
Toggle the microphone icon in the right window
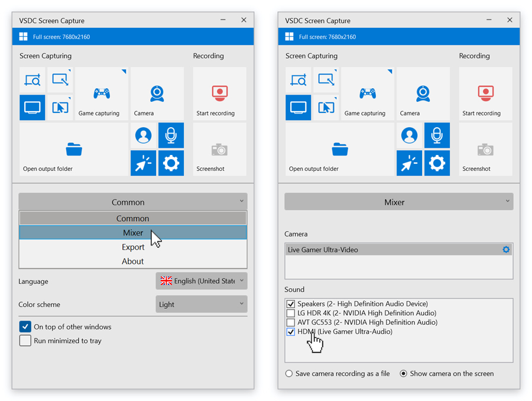coord(437,135)
